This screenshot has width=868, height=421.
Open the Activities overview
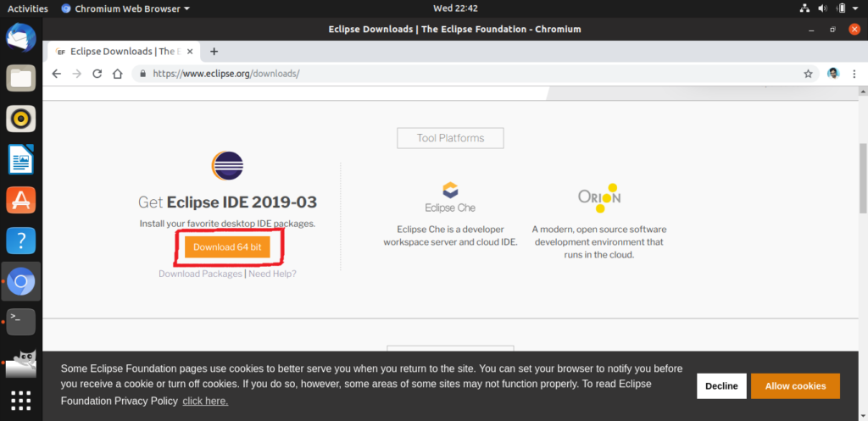tap(28, 8)
